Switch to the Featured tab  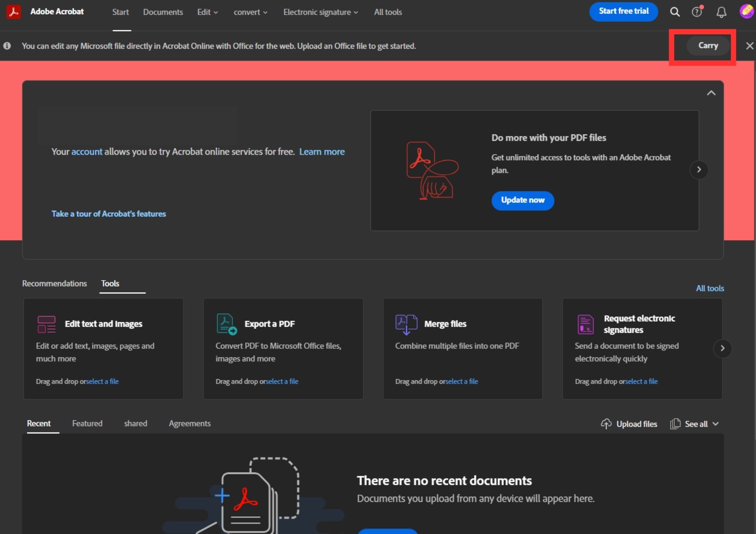[x=87, y=423]
